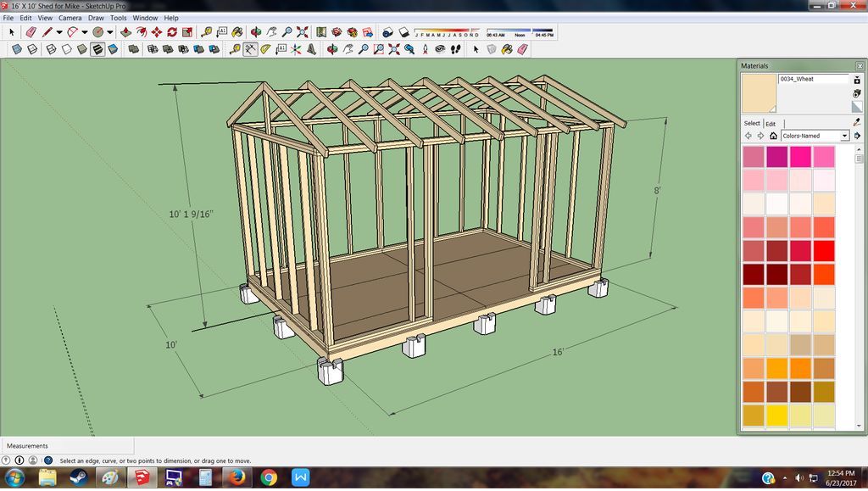Viewport: 868px width, 491px height.
Task: Select the Line pencil tool
Action: [47, 32]
